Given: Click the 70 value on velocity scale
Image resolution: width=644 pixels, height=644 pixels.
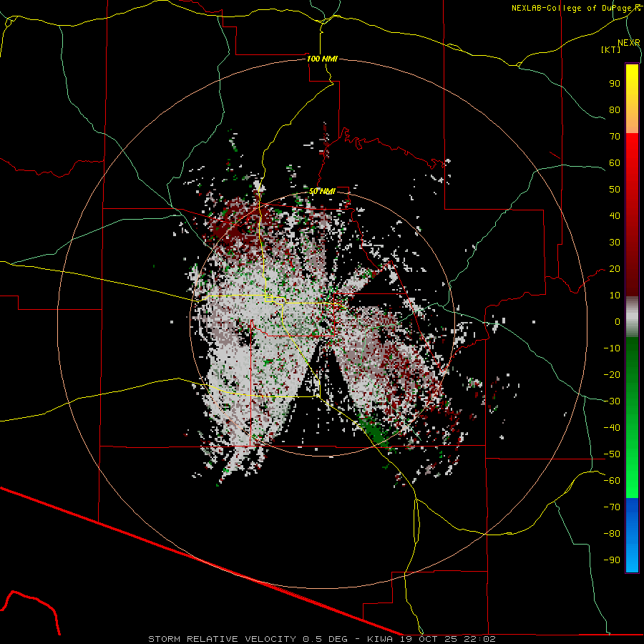Looking at the screenshot, I should point(615,137).
